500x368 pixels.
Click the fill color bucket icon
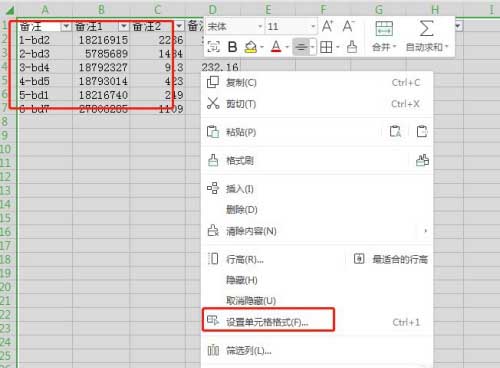pyautogui.click(x=250, y=47)
